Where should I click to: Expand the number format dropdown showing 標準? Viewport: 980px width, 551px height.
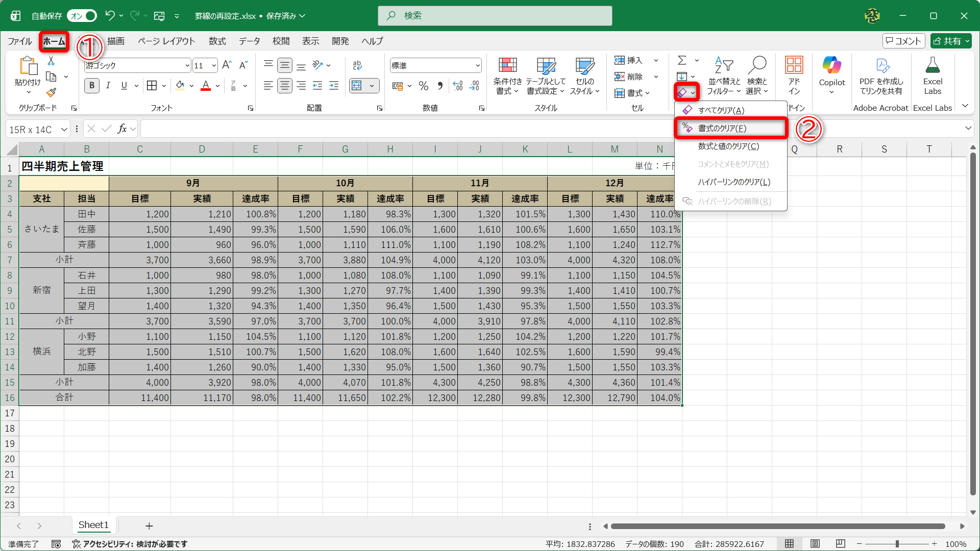(x=478, y=65)
